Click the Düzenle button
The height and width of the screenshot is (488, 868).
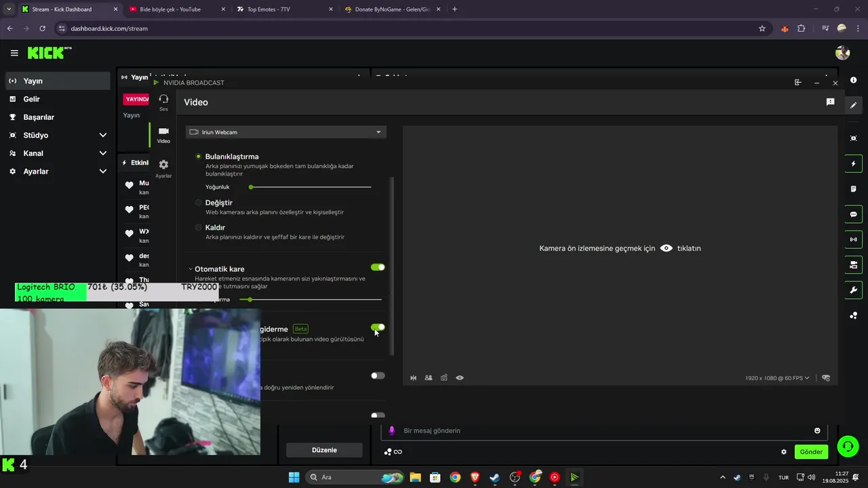[x=324, y=450]
